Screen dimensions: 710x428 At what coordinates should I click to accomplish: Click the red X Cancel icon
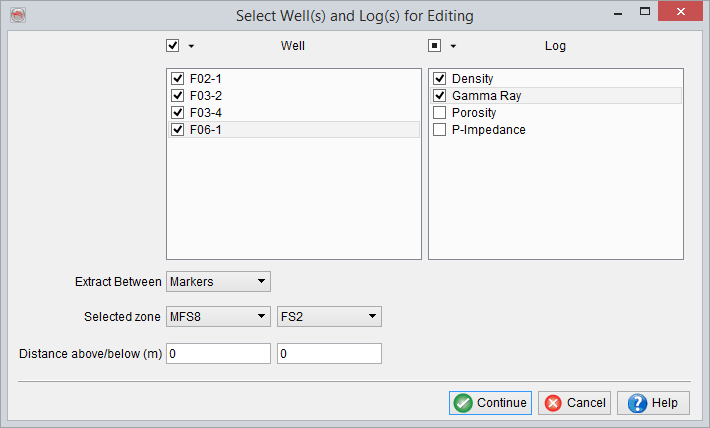coord(552,403)
